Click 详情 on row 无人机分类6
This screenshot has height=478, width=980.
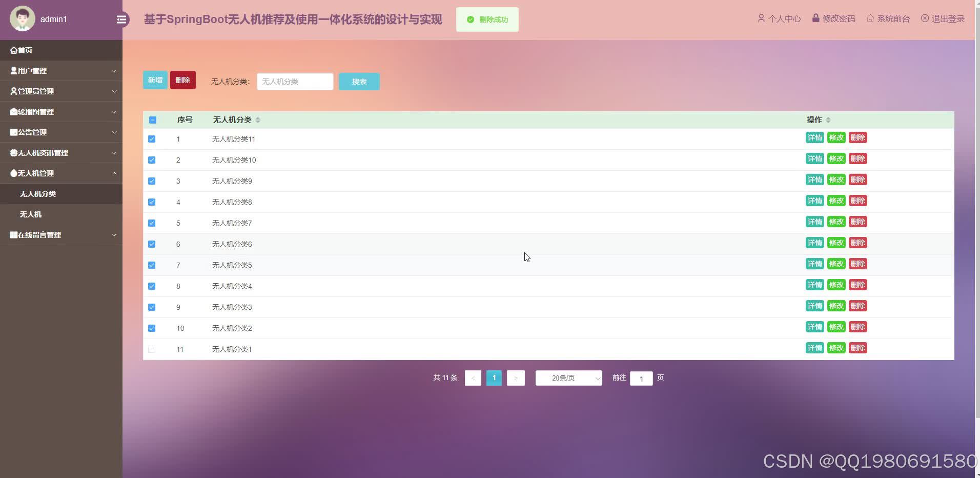point(814,243)
